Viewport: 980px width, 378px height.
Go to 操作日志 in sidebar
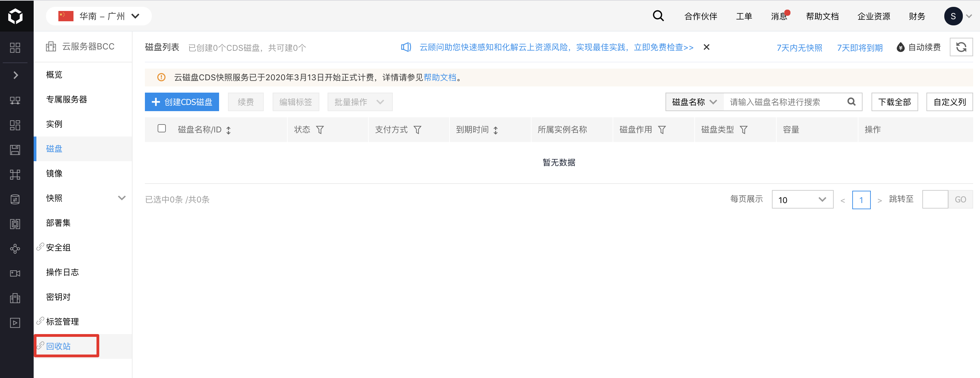[62, 272]
